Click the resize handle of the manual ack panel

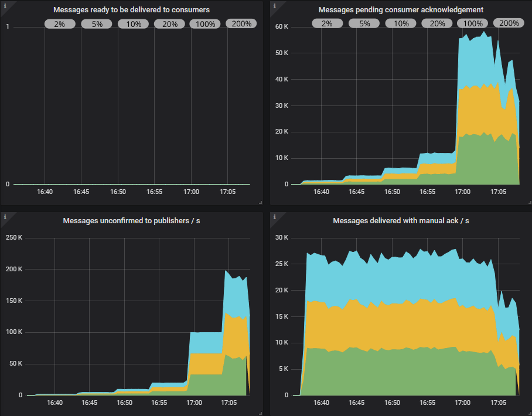(529, 413)
